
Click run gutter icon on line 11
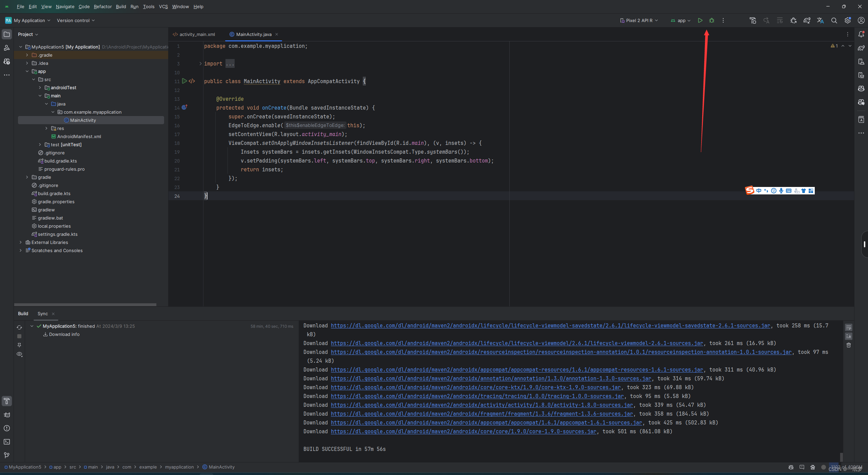(x=184, y=81)
